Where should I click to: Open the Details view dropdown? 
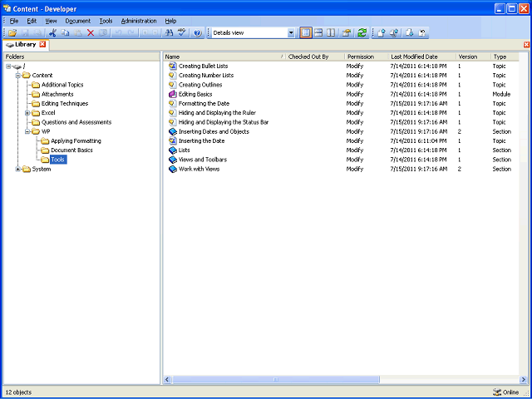tap(291, 33)
